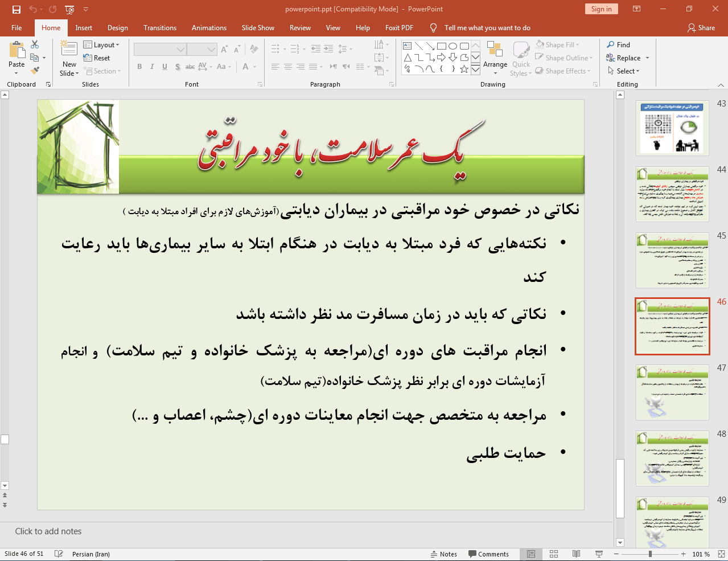Toggle text Shadow formatting

click(x=178, y=67)
